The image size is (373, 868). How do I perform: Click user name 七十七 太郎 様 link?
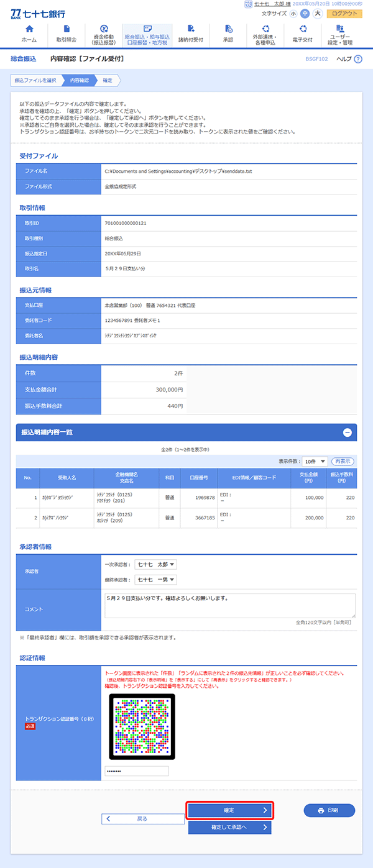272,4
